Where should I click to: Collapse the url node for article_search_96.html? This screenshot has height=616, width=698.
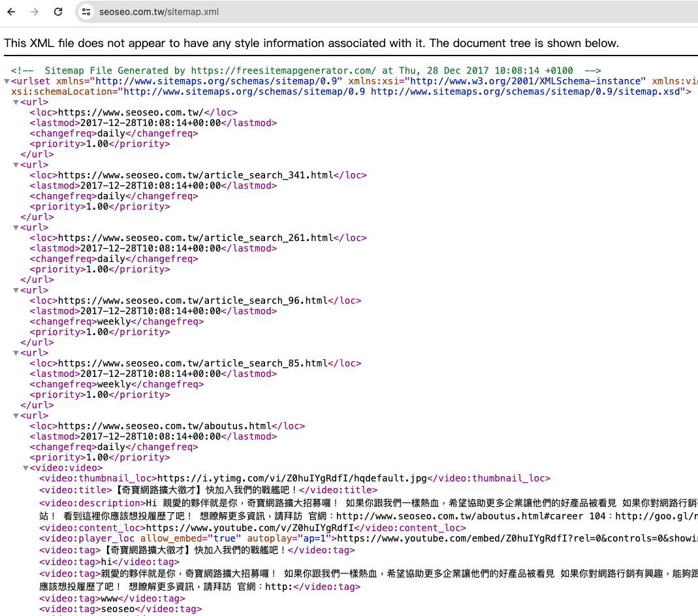[16, 291]
